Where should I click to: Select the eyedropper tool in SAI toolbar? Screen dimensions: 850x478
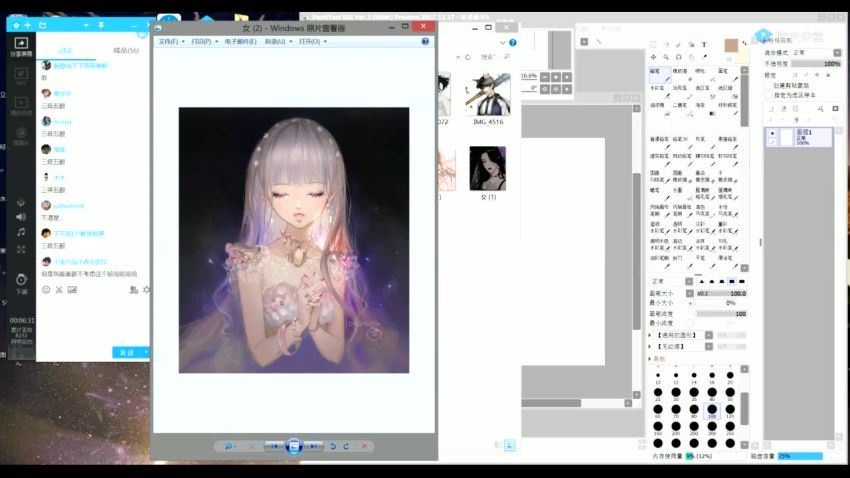pyautogui.click(x=705, y=57)
